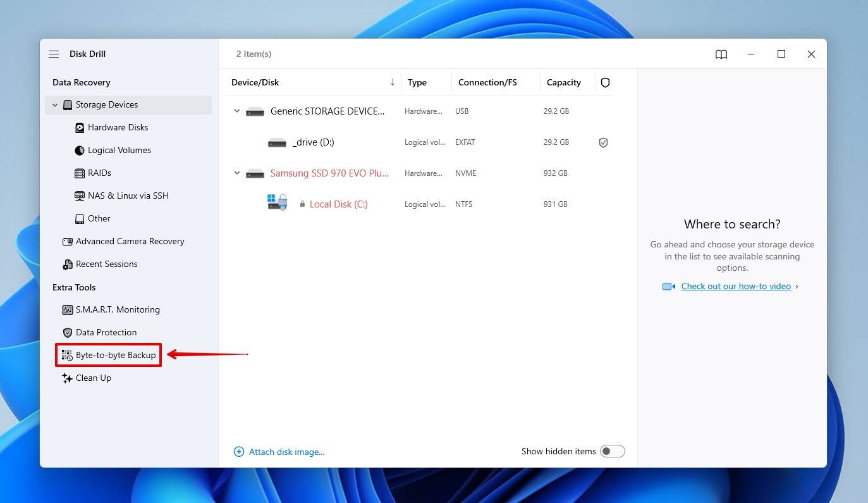The width and height of the screenshot is (868, 503).
Task: Click the Samsung SSD 970 EVO disk icon
Action: tap(255, 174)
